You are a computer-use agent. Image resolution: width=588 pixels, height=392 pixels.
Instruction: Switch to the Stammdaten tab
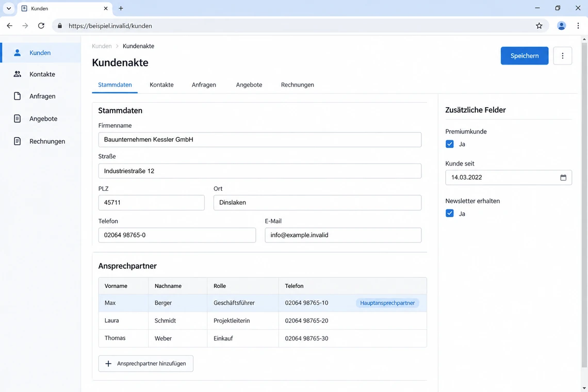click(x=115, y=85)
